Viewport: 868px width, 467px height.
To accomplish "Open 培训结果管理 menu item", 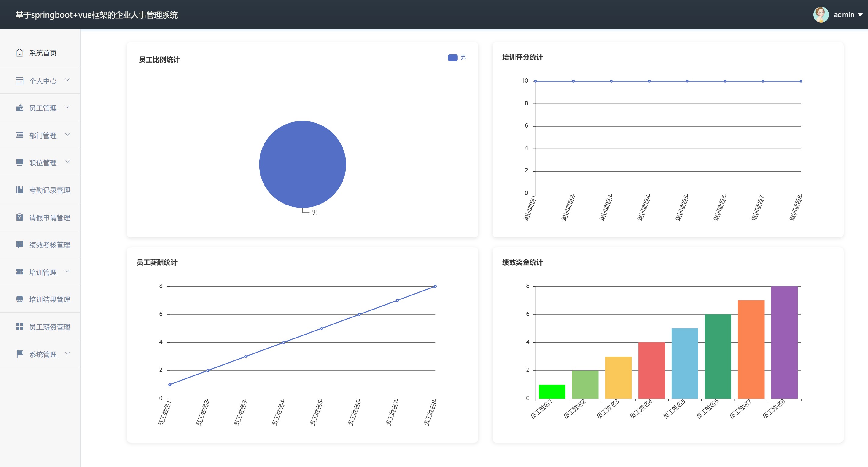I will (49, 299).
